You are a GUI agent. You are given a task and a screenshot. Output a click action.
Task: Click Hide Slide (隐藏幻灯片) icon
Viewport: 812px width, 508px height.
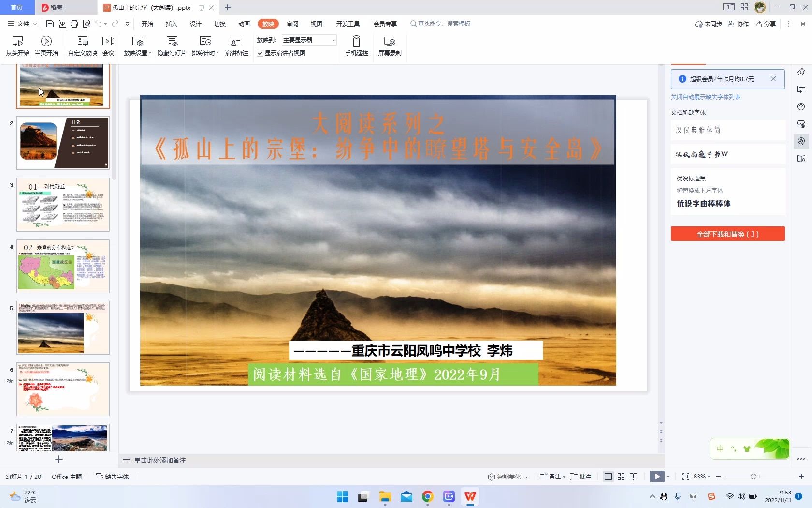[x=172, y=42]
